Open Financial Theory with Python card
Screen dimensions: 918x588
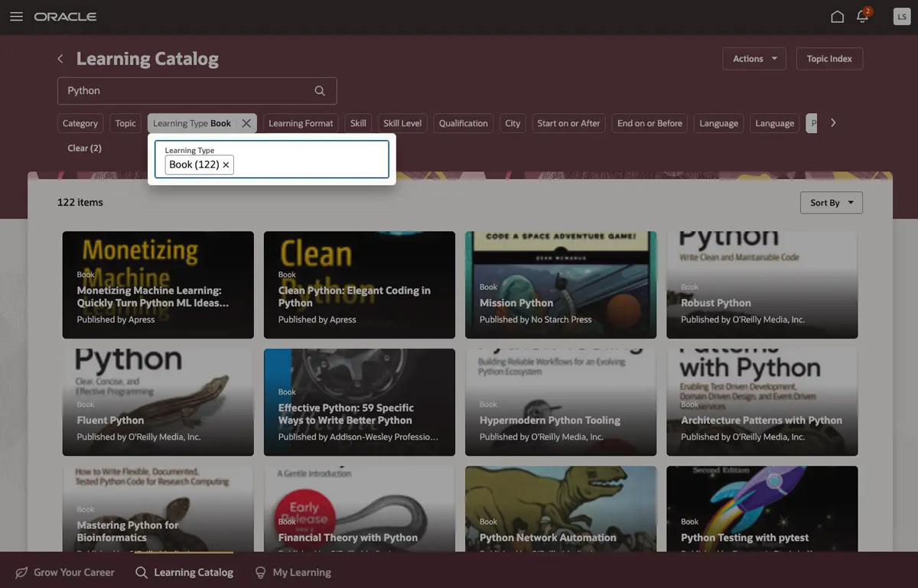coord(360,509)
